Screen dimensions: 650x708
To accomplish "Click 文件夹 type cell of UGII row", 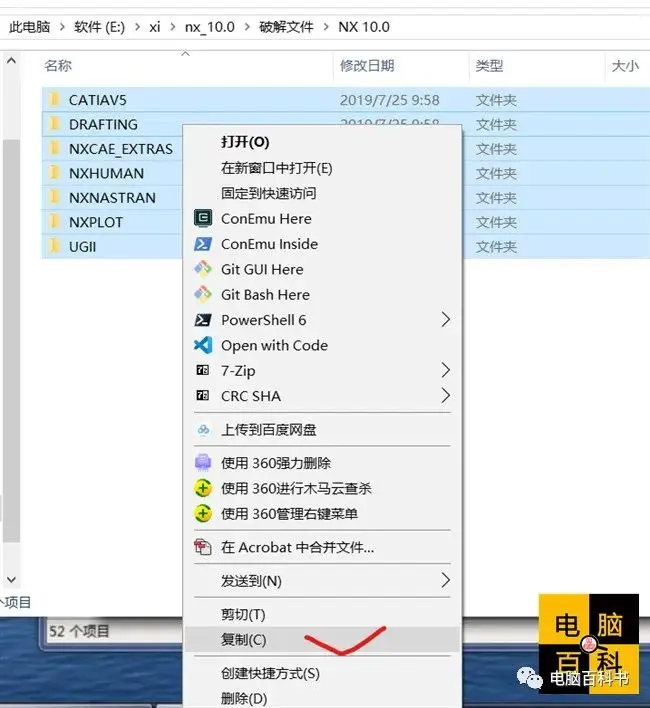I will [496, 247].
